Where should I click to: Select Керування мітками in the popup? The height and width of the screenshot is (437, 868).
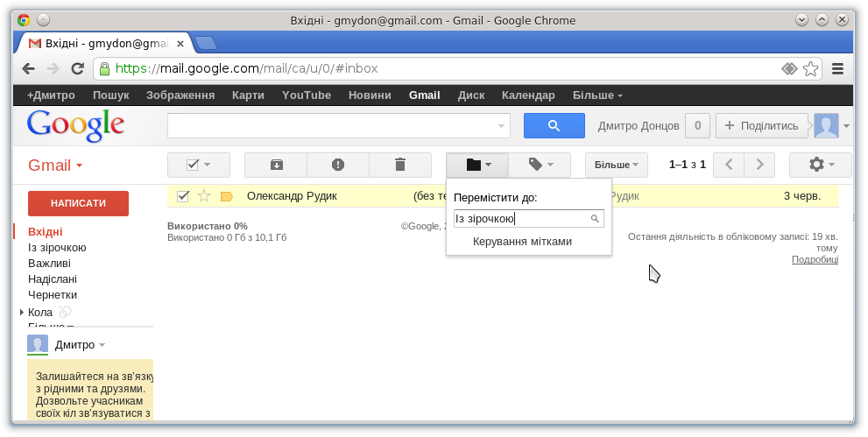(522, 241)
